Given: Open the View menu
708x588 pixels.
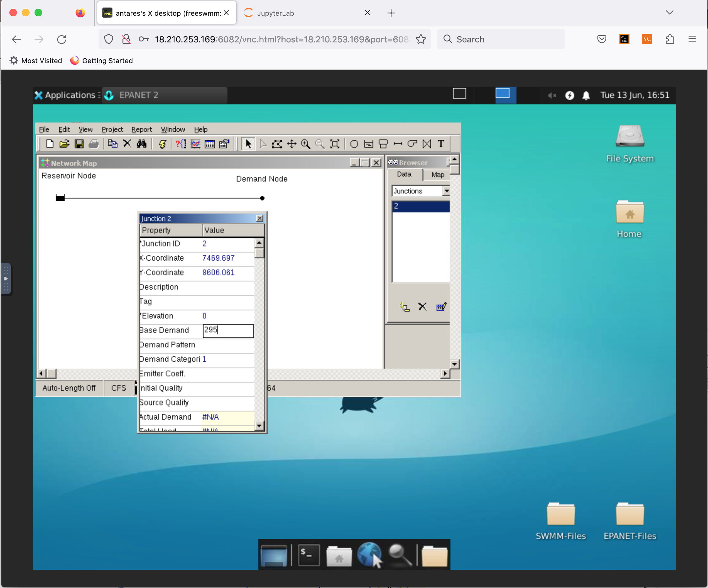Looking at the screenshot, I should 86,129.
